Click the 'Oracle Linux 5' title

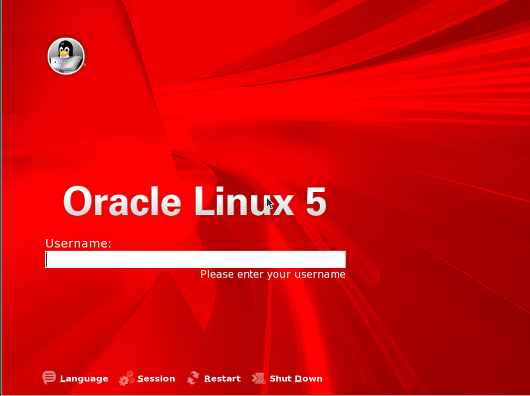click(195, 201)
